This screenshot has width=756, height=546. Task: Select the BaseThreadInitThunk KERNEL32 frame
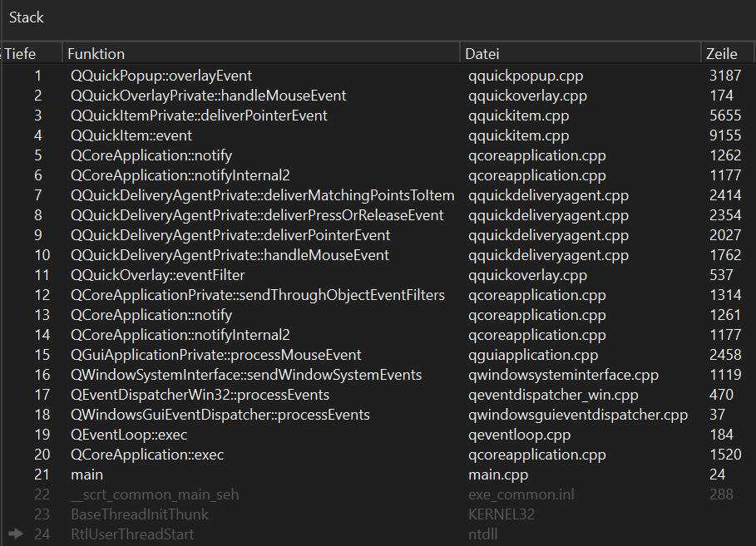point(378,514)
